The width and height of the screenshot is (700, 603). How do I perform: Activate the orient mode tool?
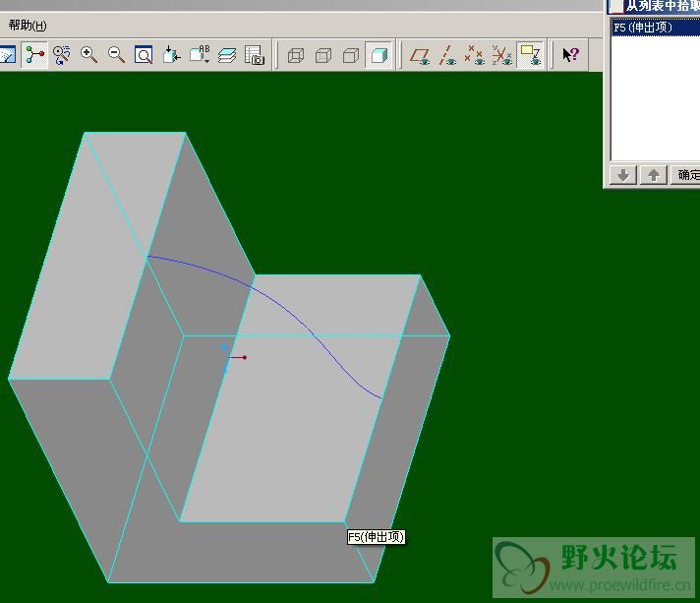tap(62, 55)
